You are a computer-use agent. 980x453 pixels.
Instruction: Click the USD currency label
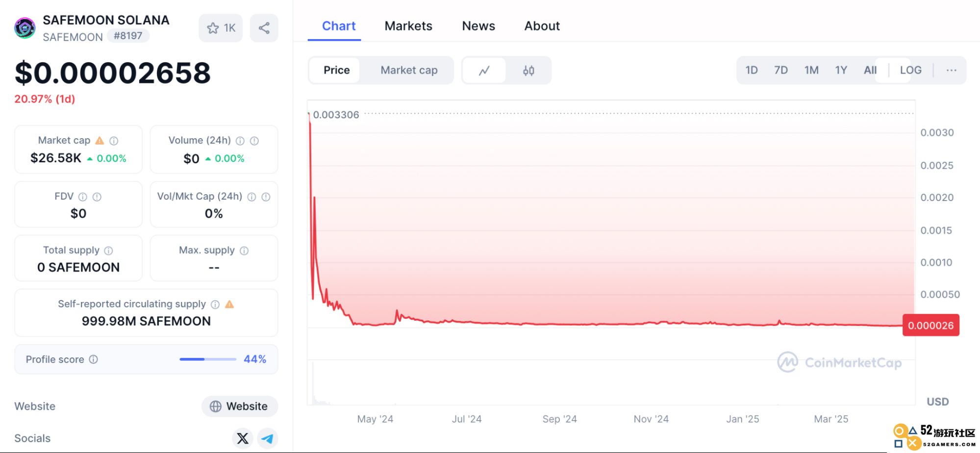pyautogui.click(x=937, y=402)
